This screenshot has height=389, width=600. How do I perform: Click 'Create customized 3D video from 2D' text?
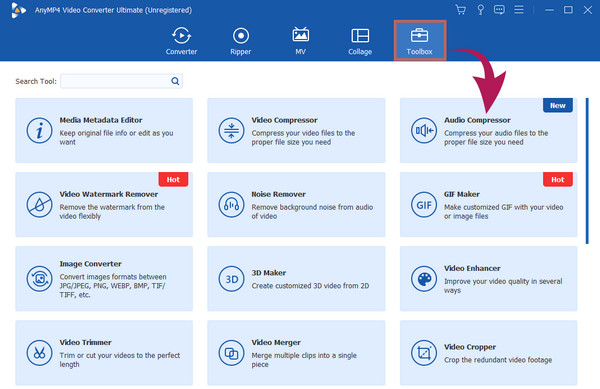[310, 286]
